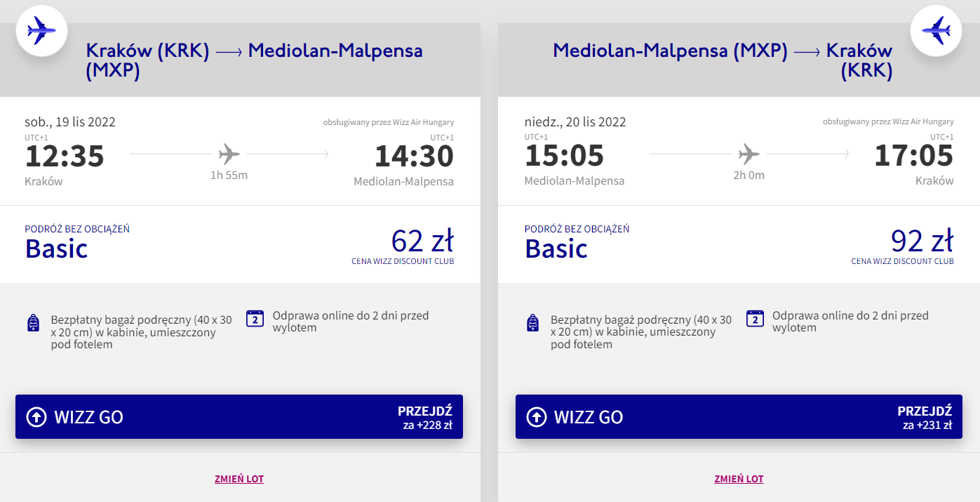Click the online check-in calendar icon for return flight
Image resolution: width=980 pixels, height=502 pixels.
coord(755,319)
